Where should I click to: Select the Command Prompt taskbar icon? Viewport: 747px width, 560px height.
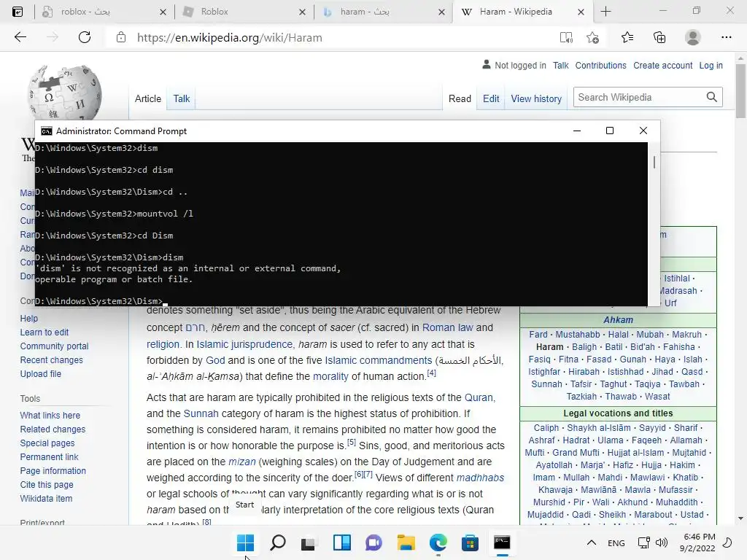502,542
